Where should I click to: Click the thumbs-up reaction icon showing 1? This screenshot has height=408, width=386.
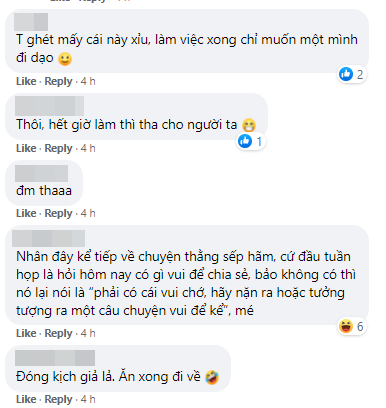[x=245, y=141]
